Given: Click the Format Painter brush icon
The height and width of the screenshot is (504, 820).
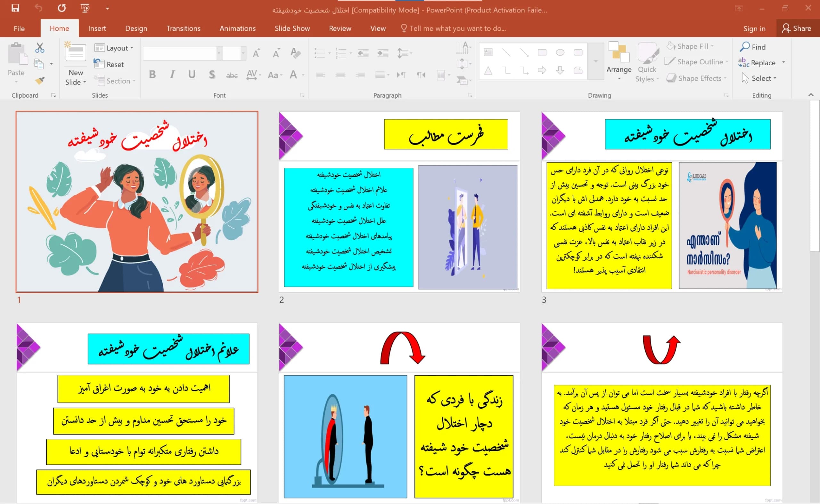Looking at the screenshot, I should pos(40,80).
